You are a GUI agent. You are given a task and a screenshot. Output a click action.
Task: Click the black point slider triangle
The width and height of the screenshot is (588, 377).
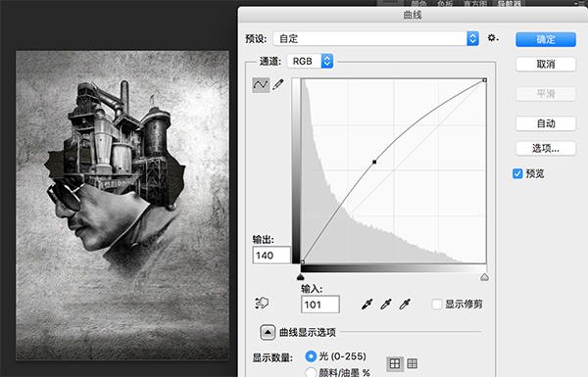(x=301, y=277)
